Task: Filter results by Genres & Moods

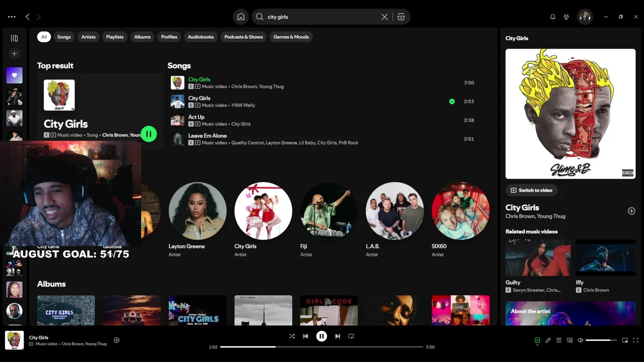Action: click(291, 37)
